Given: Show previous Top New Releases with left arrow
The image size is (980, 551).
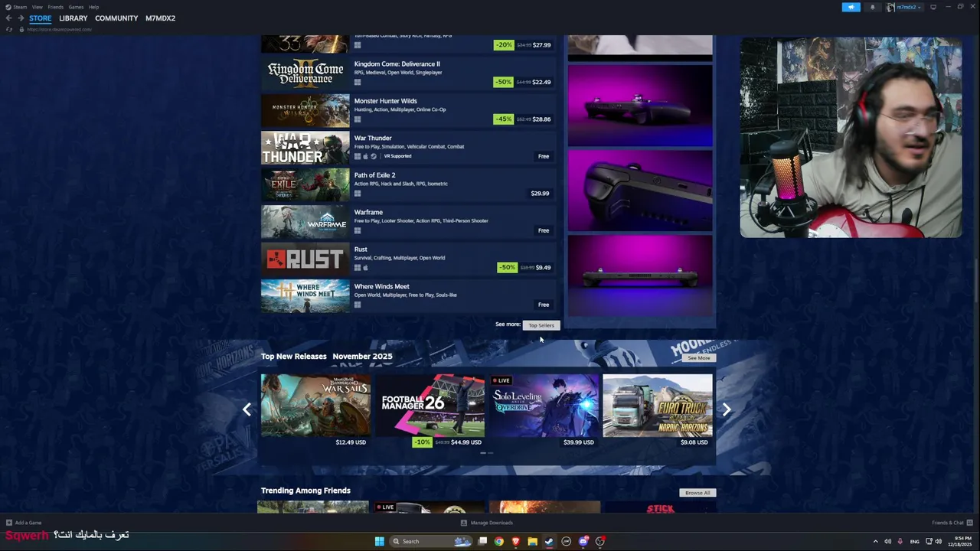Looking at the screenshot, I should (247, 409).
